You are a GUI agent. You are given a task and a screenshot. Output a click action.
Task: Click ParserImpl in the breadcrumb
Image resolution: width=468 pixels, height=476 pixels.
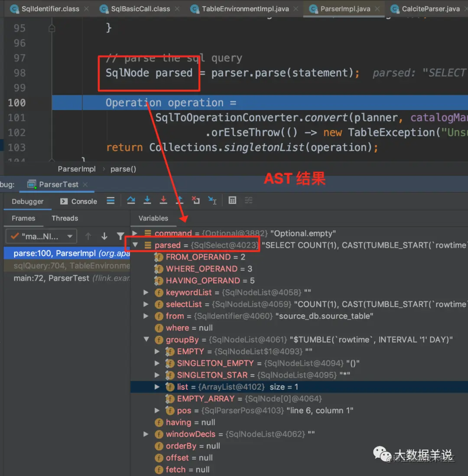(77, 169)
